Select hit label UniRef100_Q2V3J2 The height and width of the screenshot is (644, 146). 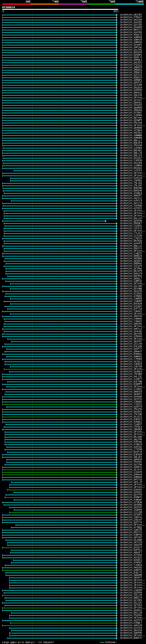pyautogui.click(x=131, y=75)
